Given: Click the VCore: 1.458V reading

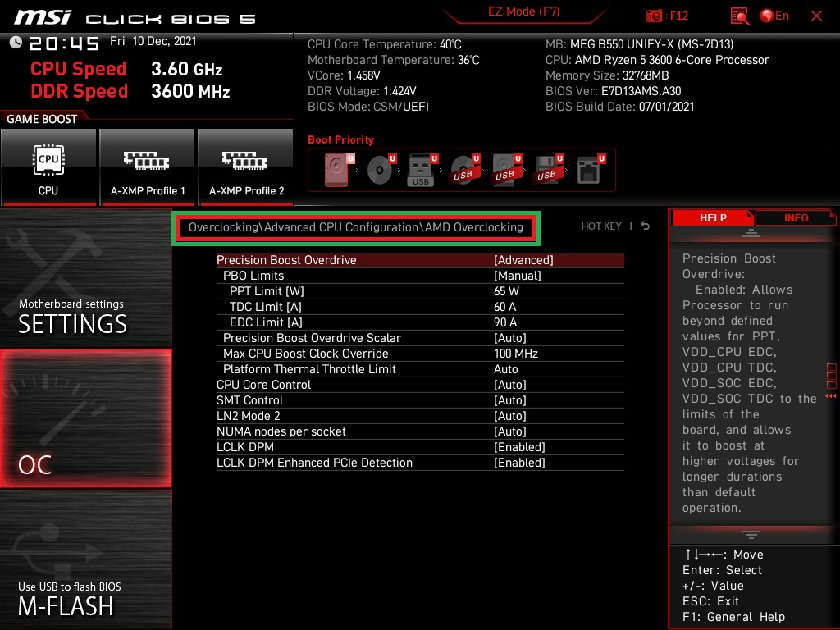Looking at the screenshot, I should click(344, 75).
